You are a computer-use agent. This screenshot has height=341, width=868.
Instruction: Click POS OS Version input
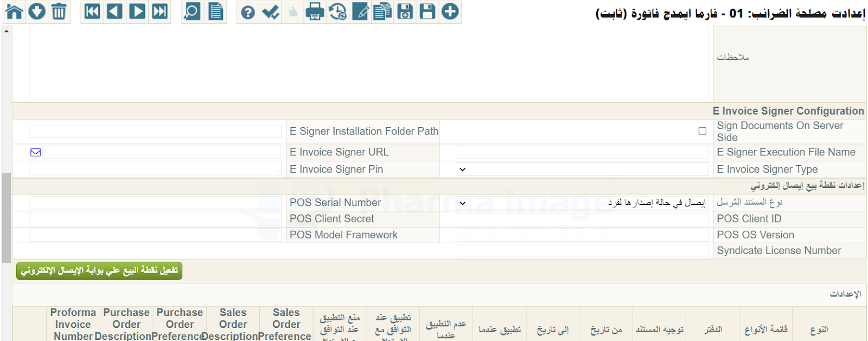[x=583, y=235]
